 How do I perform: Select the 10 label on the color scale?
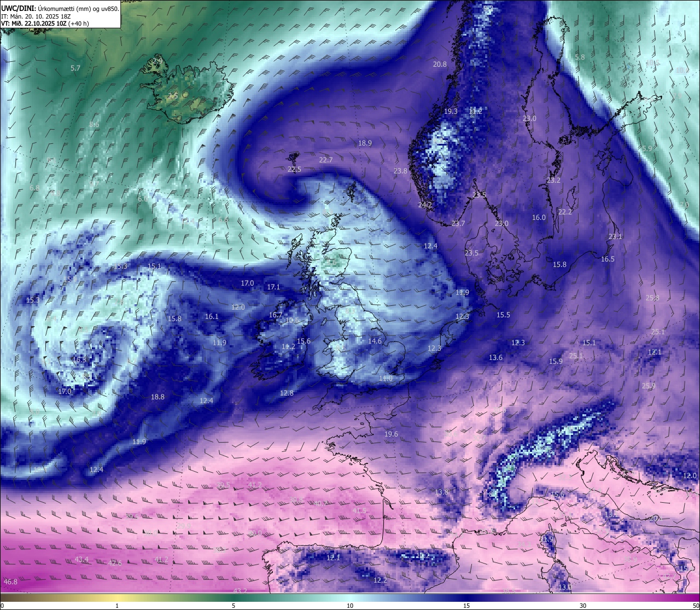[x=350, y=606]
